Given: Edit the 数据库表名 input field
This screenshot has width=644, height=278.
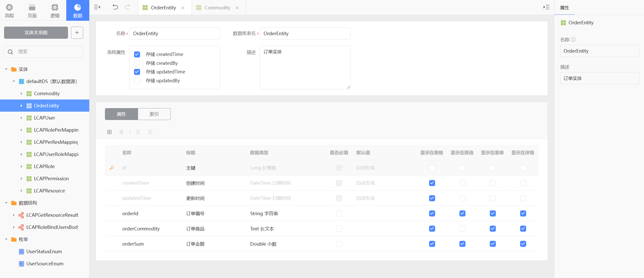Looking at the screenshot, I should 305,33.
